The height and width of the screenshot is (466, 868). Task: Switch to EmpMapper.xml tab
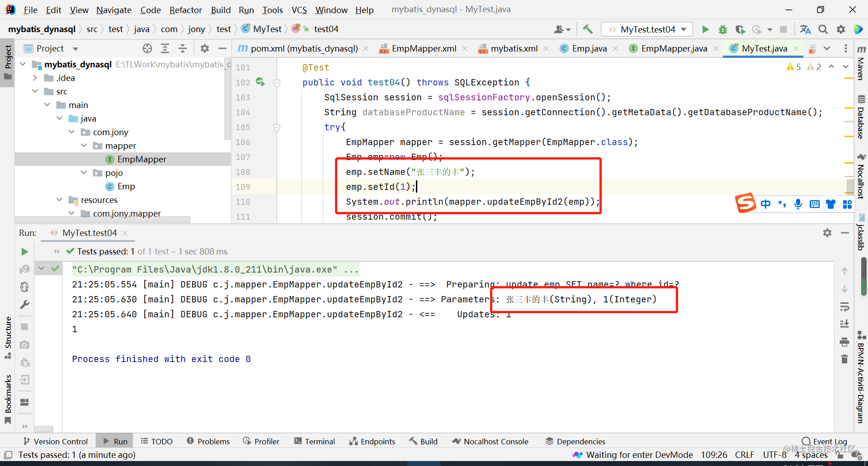tap(418, 48)
